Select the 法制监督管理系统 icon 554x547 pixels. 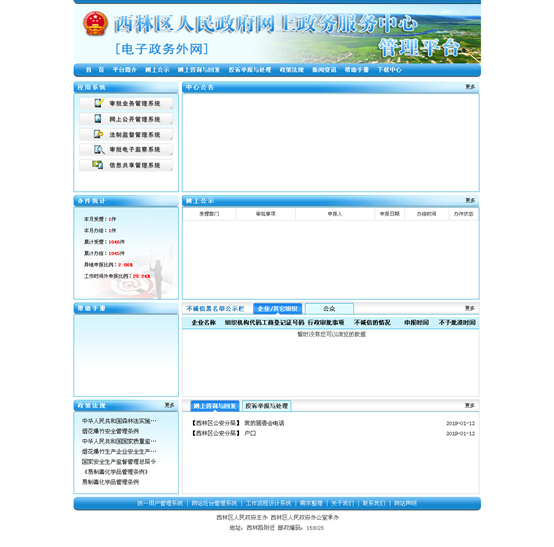[98, 134]
